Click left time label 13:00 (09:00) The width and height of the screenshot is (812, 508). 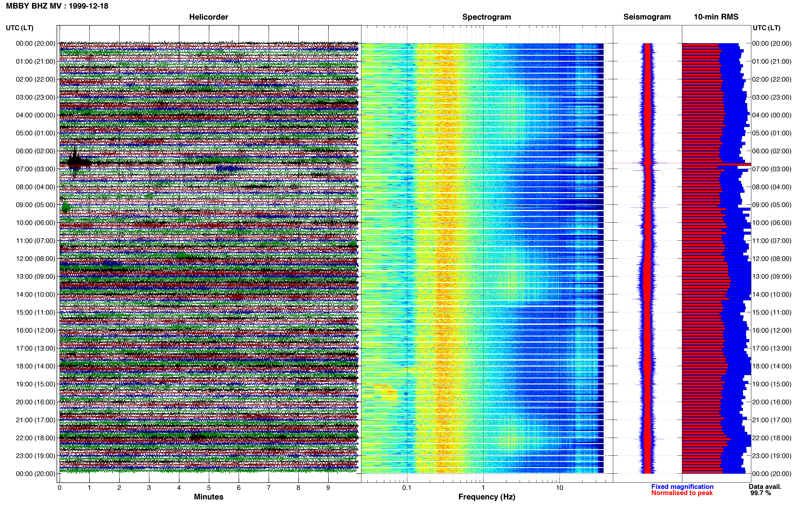pos(36,277)
